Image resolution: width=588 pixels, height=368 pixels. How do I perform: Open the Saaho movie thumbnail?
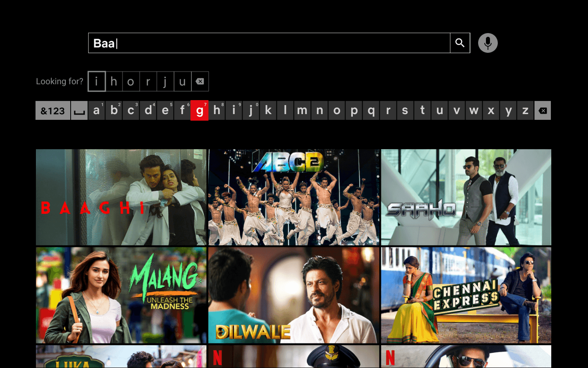pyautogui.click(x=466, y=197)
